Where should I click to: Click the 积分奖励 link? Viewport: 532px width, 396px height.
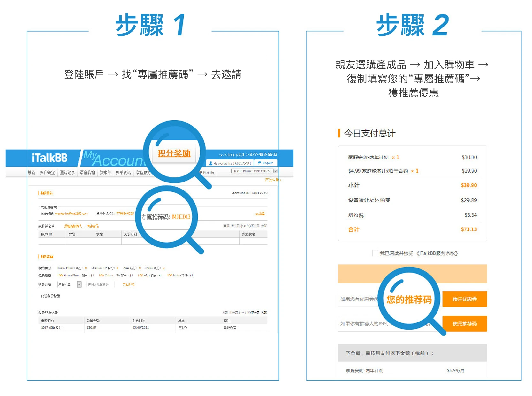[x=174, y=153]
